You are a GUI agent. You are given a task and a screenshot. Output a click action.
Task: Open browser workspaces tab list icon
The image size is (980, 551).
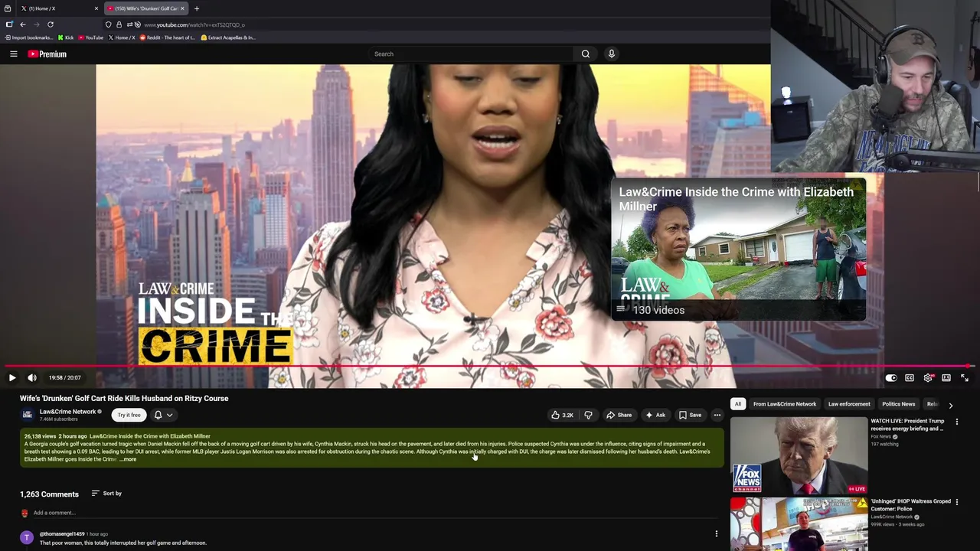8,8
